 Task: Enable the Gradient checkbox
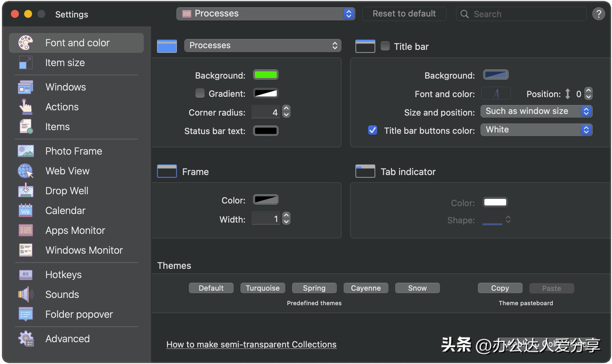pyautogui.click(x=200, y=93)
